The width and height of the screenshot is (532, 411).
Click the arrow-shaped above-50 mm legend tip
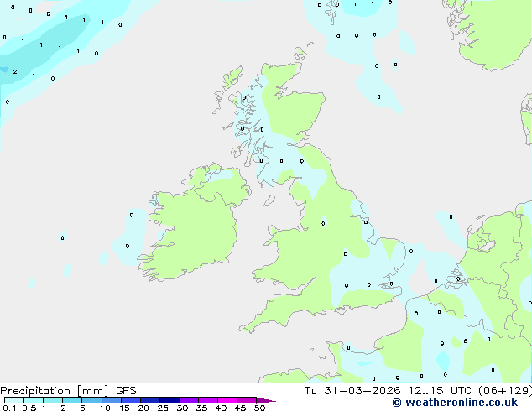coord(266,400)
